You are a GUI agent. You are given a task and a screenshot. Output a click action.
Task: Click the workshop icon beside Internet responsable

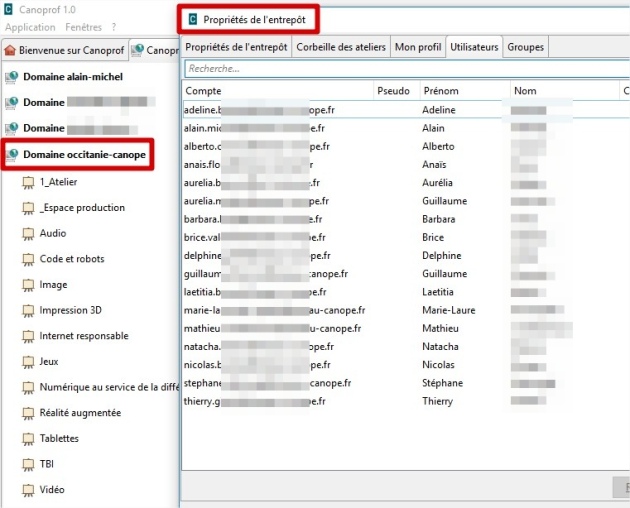[x=28, y=336]
